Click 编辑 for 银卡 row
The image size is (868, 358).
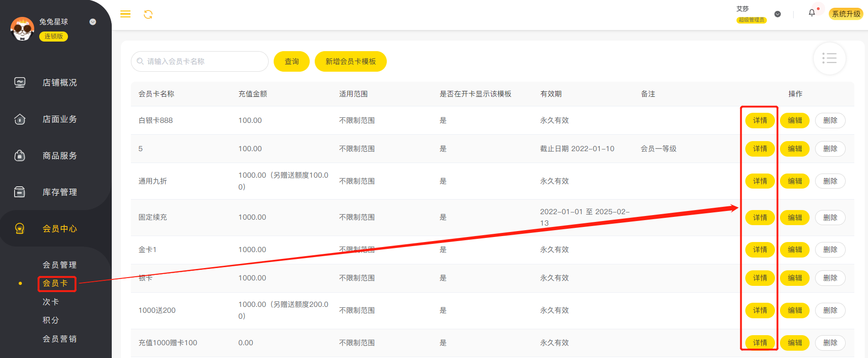click(x=795, y=278)
